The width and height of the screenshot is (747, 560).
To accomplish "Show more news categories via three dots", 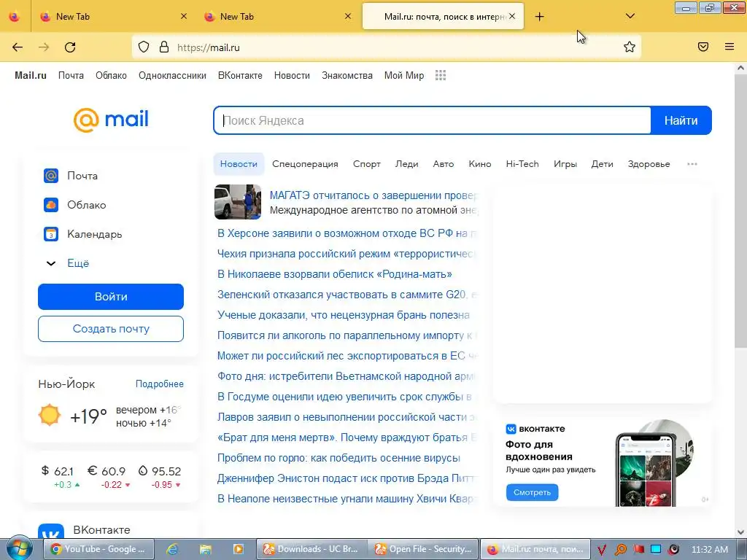I will coord(692,164).
